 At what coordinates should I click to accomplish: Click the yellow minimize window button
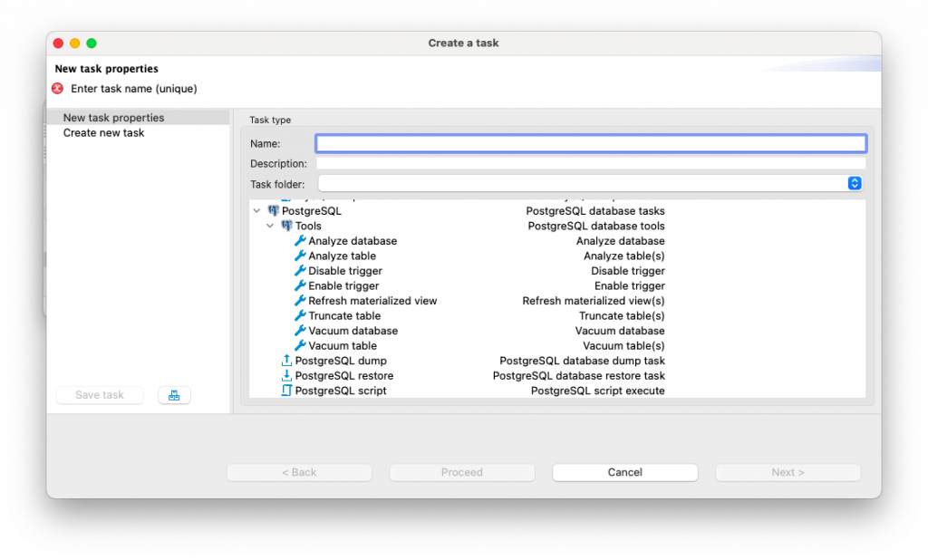click(74, 43)
